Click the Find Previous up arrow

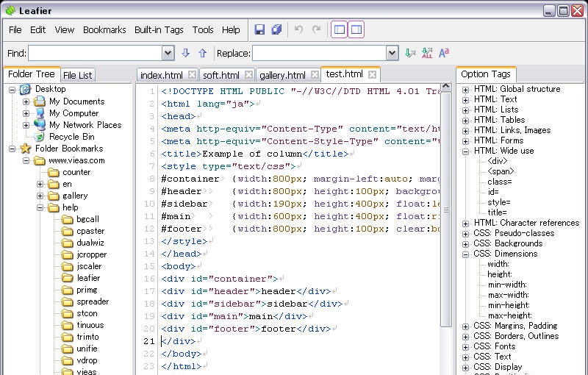(x=203, y=53)
